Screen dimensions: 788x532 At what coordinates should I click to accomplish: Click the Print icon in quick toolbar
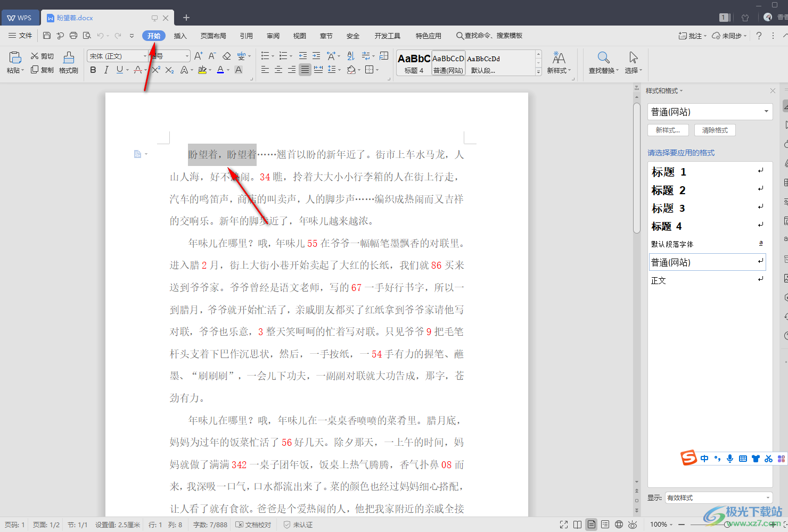tap(73, 36)
